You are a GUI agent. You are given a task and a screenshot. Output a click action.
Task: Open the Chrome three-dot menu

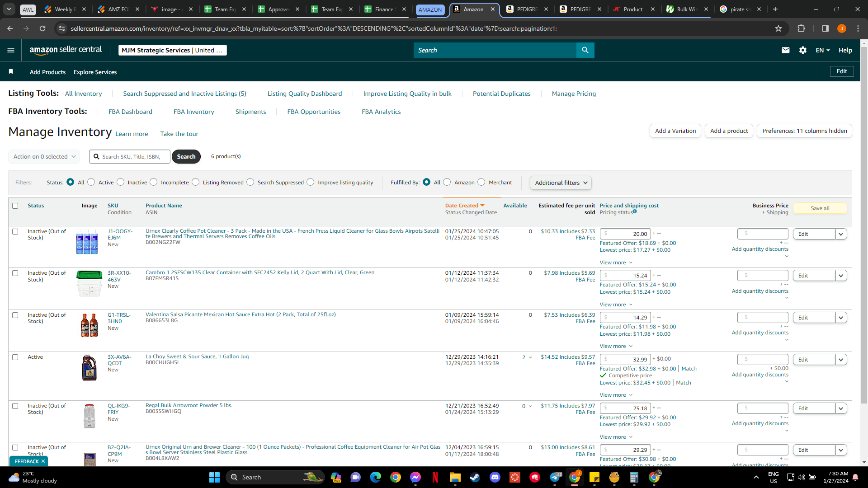[858, 28]
